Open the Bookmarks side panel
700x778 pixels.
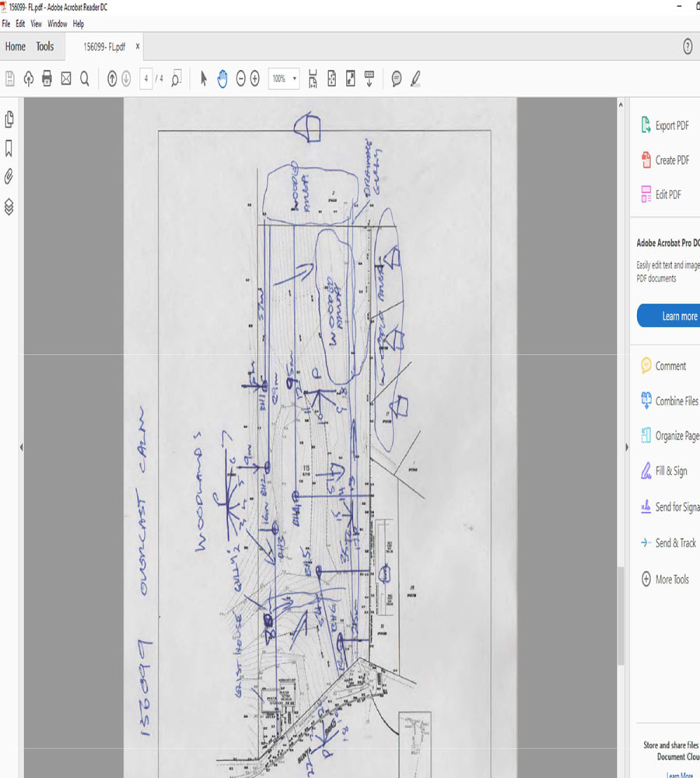click(9, 148)
